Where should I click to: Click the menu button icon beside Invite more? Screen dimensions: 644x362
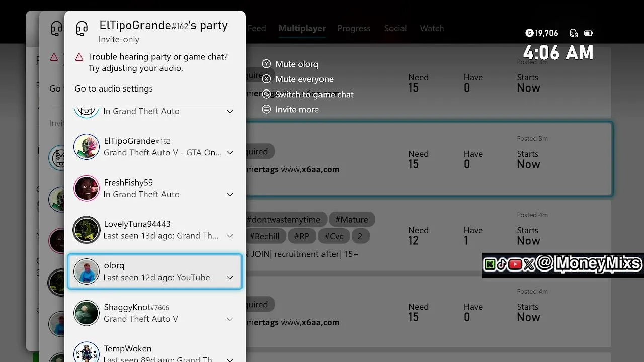point(266,109)
